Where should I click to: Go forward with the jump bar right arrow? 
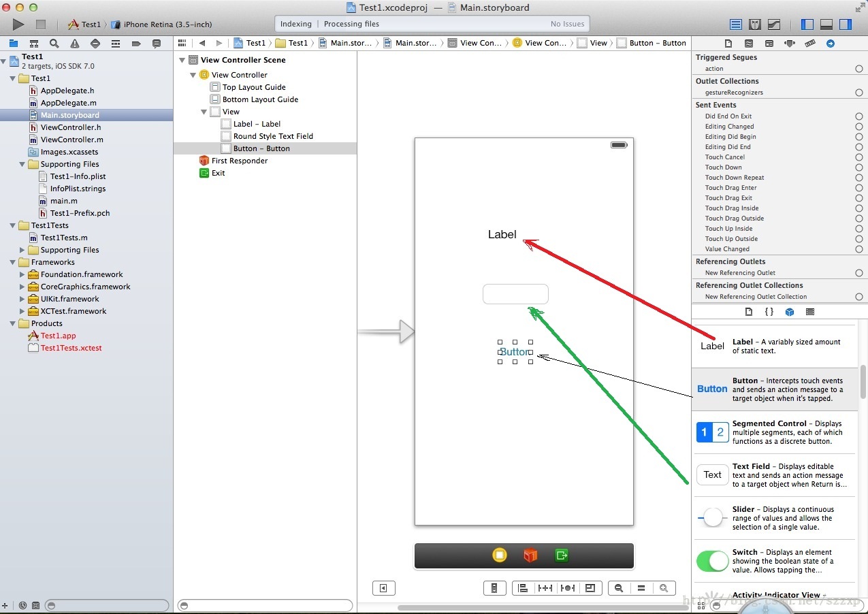point(219,43)
